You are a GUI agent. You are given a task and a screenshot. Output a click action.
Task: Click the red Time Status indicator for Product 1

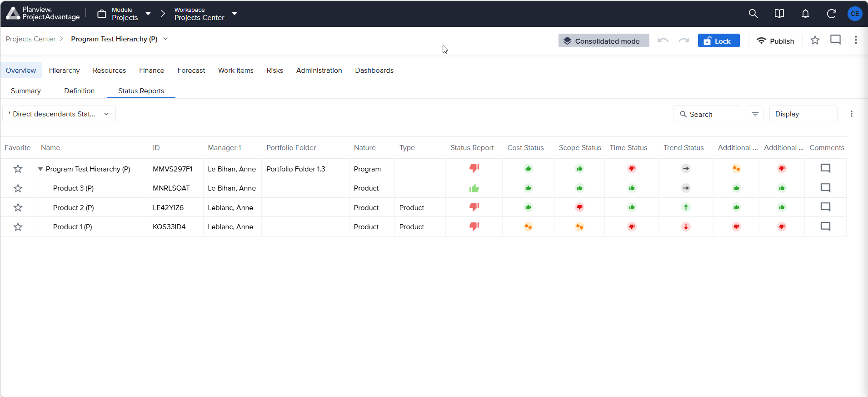pos(632,226)
